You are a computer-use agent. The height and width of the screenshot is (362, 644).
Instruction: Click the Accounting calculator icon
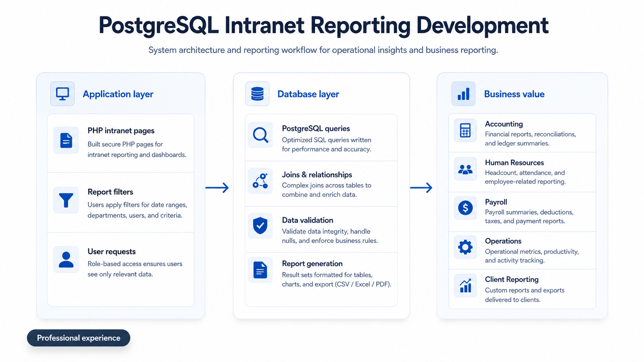(465, 130)
